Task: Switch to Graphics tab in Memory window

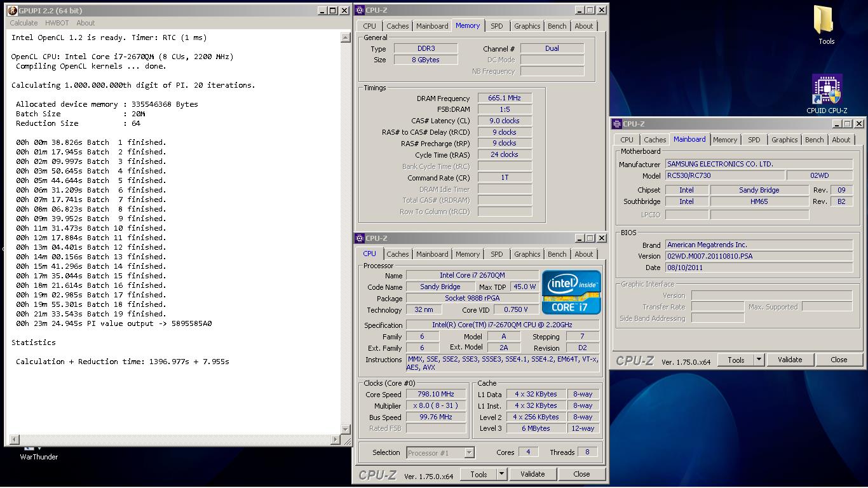Action: pos(527,26)
